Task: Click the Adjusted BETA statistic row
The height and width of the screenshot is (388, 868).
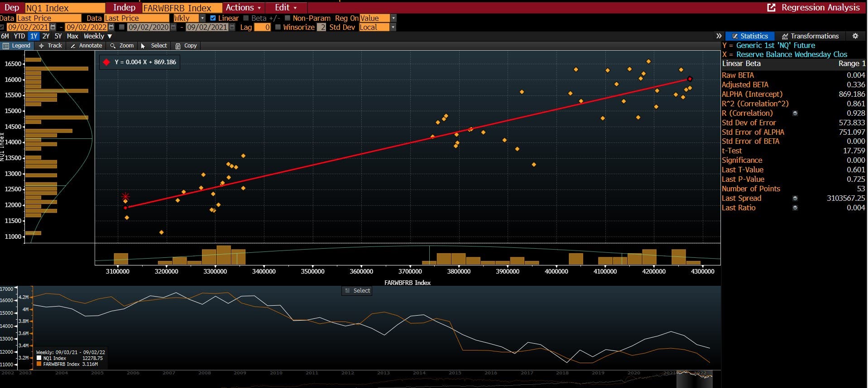Action: click(793, 85)
